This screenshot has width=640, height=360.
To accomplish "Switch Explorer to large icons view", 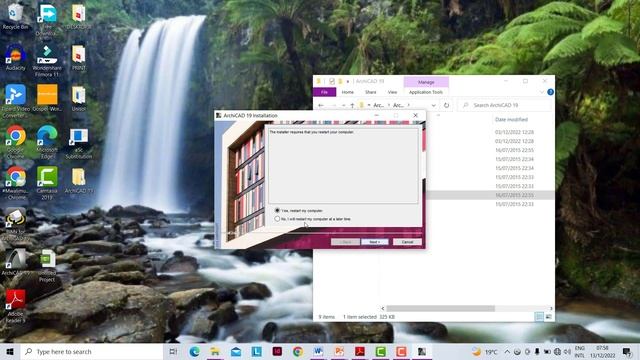I will coord(549,317).
